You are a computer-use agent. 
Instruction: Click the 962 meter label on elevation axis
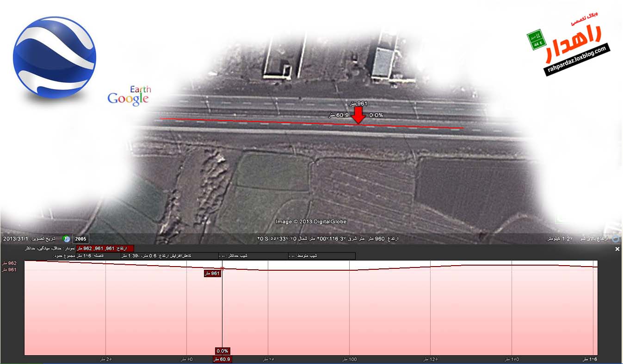point(9,263)
